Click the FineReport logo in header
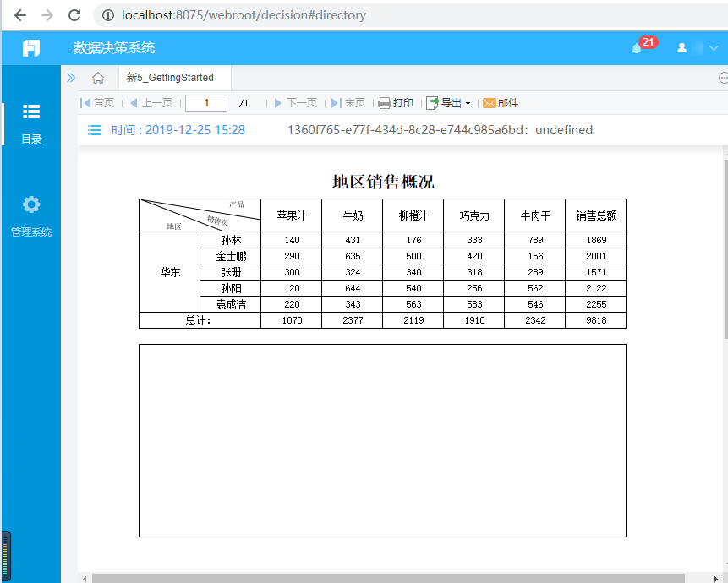Screen dimensions: 728x583 click(31, 48)
